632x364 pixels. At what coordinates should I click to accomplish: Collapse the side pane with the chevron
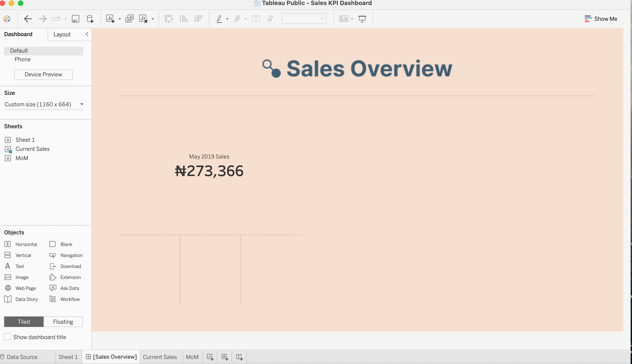(87, 34)
